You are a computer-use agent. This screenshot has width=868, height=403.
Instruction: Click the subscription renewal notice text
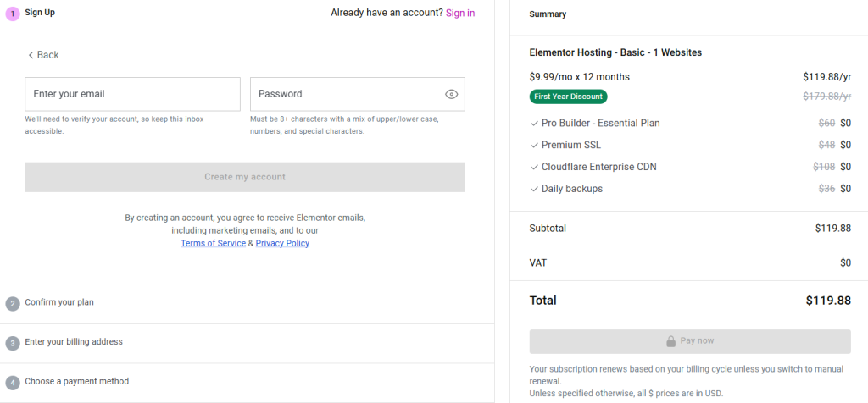[x=687, y=375]
